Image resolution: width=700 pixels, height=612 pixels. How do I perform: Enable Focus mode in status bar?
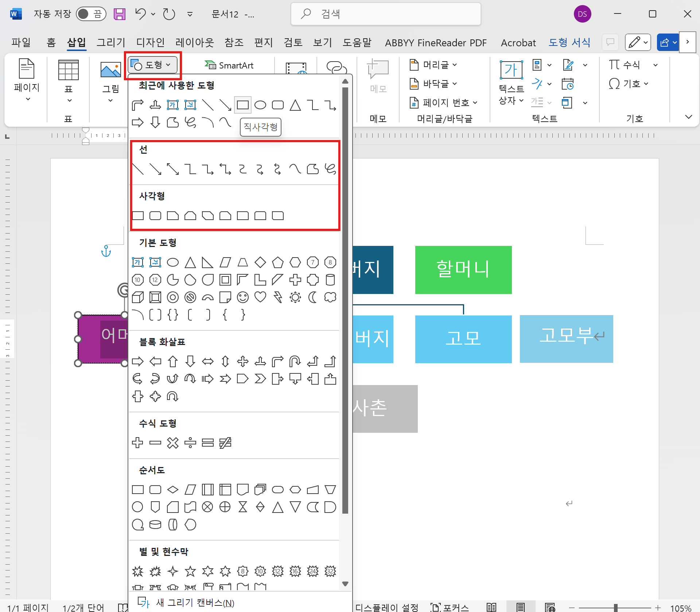(450, 607)
